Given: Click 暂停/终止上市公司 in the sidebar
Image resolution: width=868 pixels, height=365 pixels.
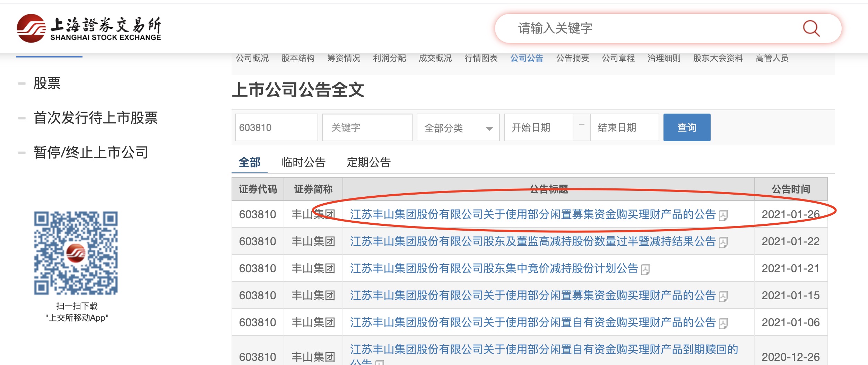Looking at the screenshot, I should pos(91,153).
